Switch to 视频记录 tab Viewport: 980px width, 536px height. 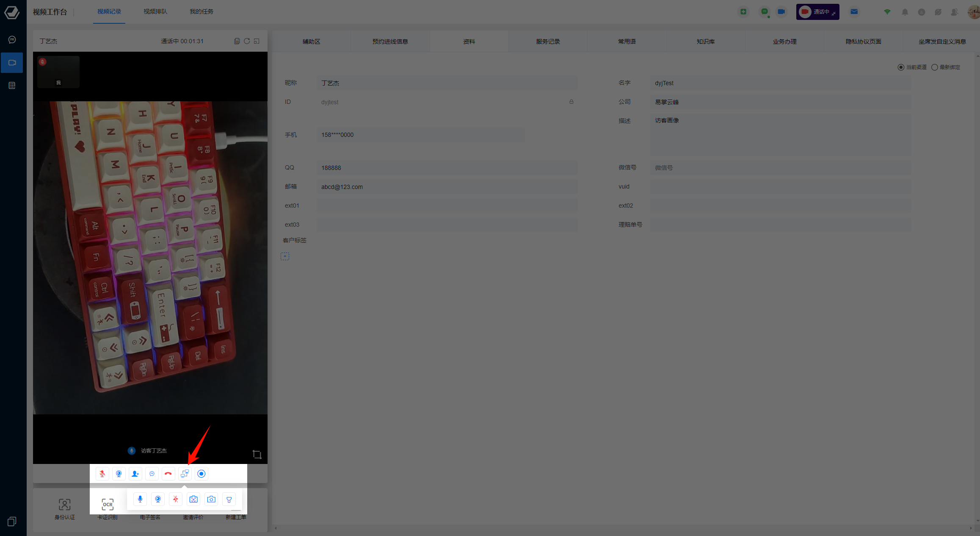pos(109,11)
